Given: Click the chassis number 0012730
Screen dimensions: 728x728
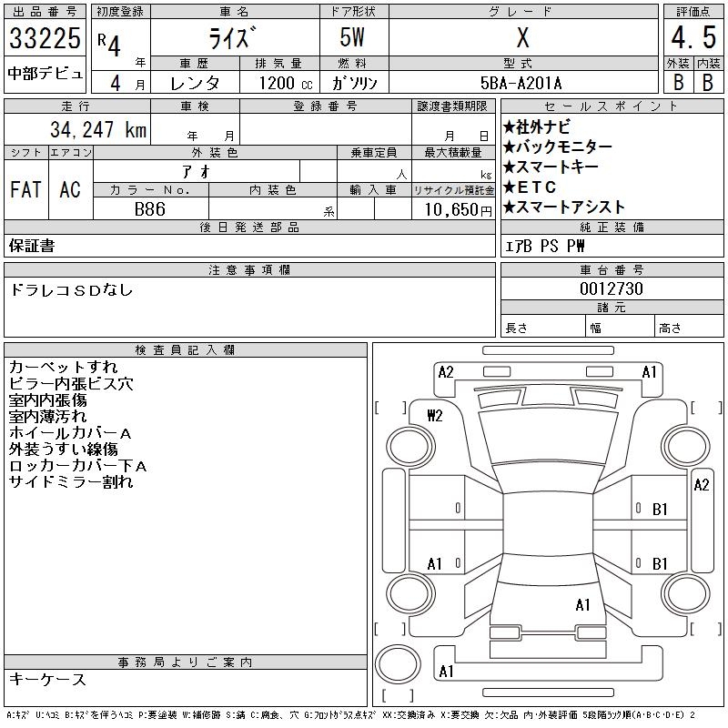Looking at the screenshot, I should click(612, 288).
